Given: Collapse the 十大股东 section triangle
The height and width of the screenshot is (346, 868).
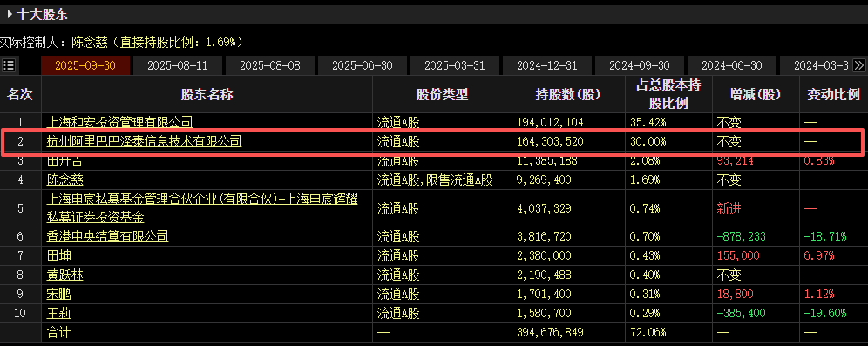Looking at the screenshot, I should (10, 15).
